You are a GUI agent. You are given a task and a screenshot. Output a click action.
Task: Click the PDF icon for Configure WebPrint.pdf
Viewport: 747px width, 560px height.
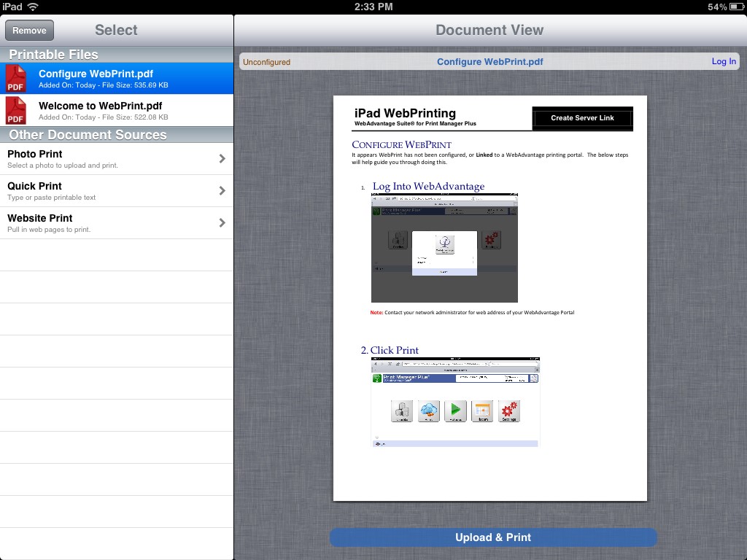tap(16, 78)
